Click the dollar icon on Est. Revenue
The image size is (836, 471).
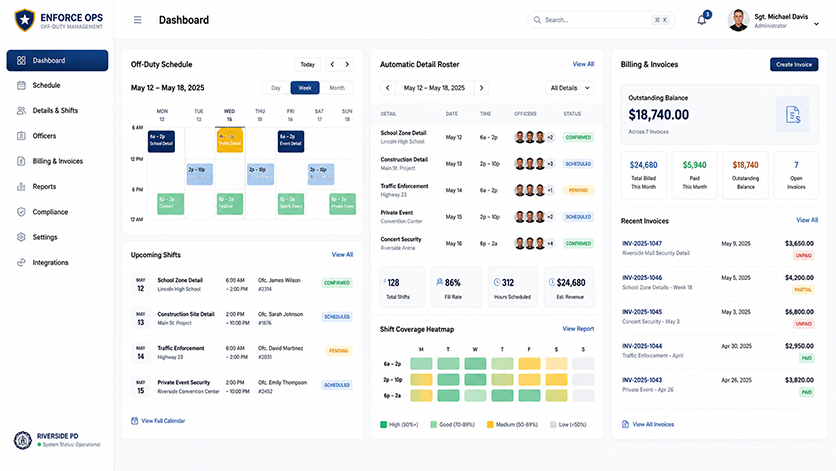[552, 282]
